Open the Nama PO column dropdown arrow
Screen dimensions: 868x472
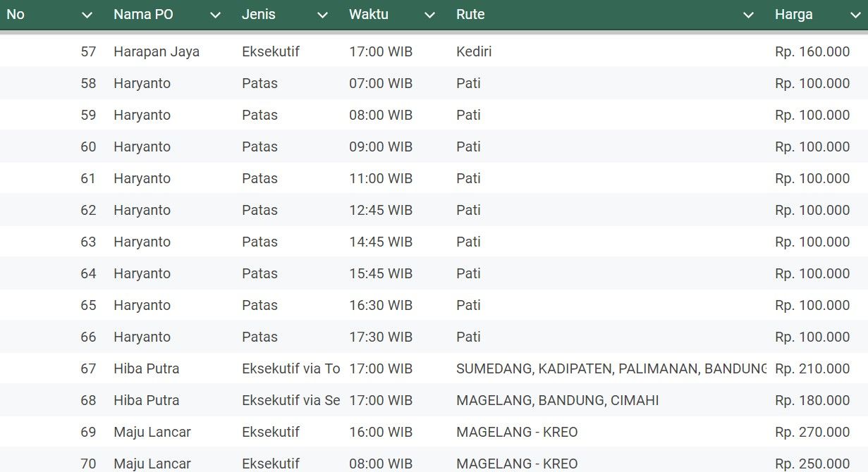click(x=216, y=15)
